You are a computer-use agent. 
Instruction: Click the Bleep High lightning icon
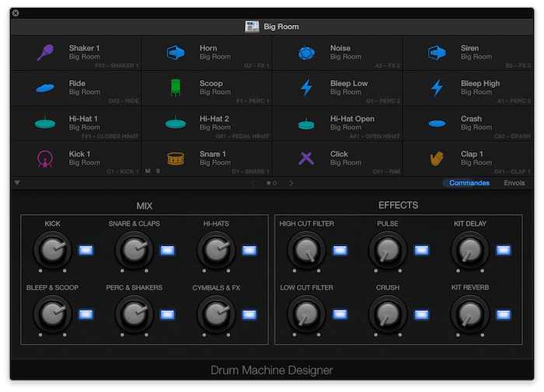tap(437, 88)
